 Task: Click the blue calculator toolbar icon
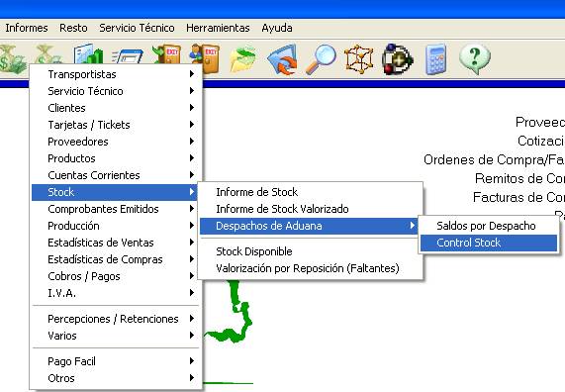[x=435, y=59]
